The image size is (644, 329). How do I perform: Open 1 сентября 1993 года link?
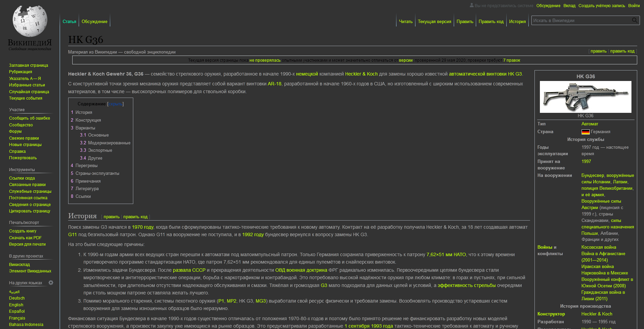369,326
